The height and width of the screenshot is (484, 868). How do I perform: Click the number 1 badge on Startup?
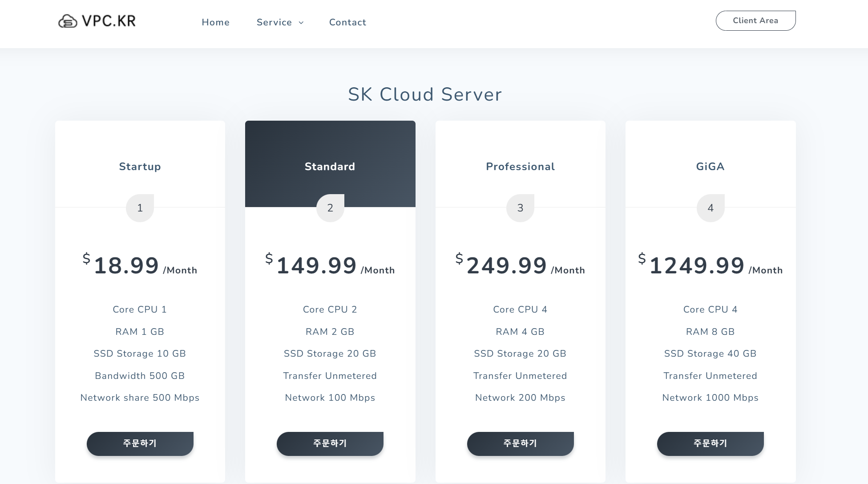pos(140,208)
